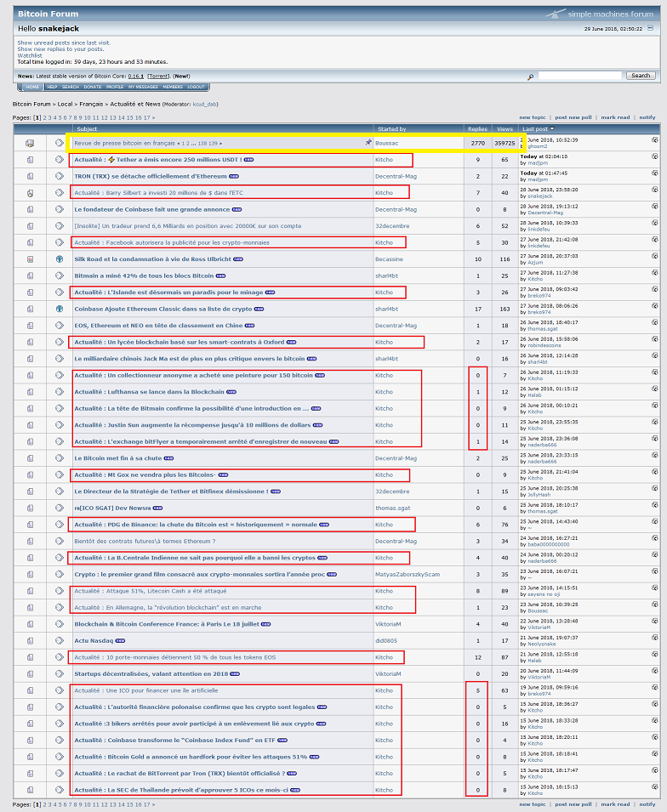Click last post icon in Silk Road row
Screen dimensions: 667x812
pyautogui.click(x=655, y=256)
